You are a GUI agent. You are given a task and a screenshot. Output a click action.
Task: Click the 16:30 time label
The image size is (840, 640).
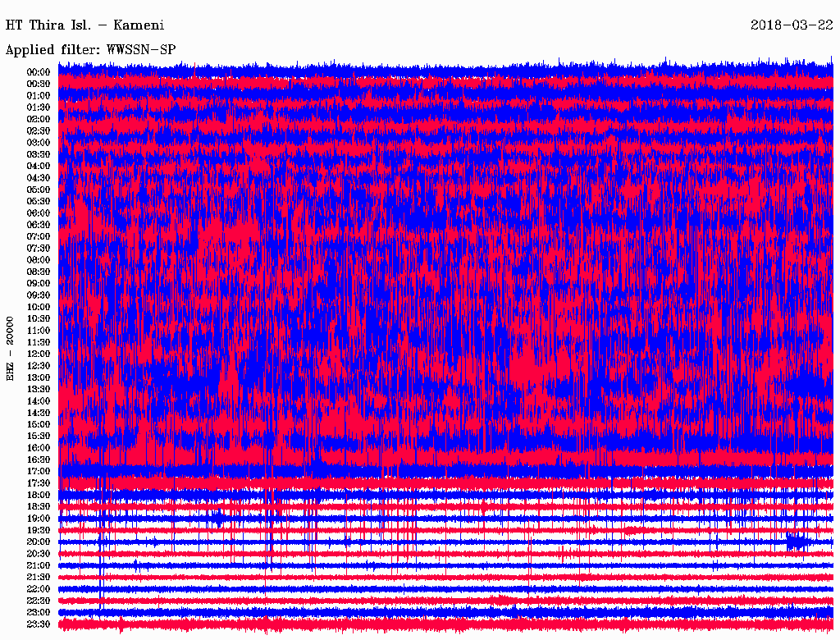pyautogui.click(x=39, y=459)
